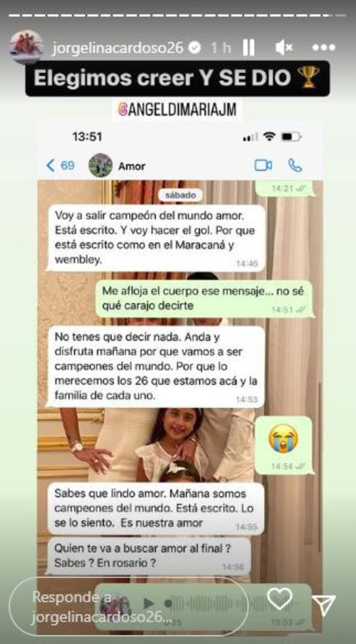Start a video call with Amor
Viewport: 356px width, 644px height.
263,165
